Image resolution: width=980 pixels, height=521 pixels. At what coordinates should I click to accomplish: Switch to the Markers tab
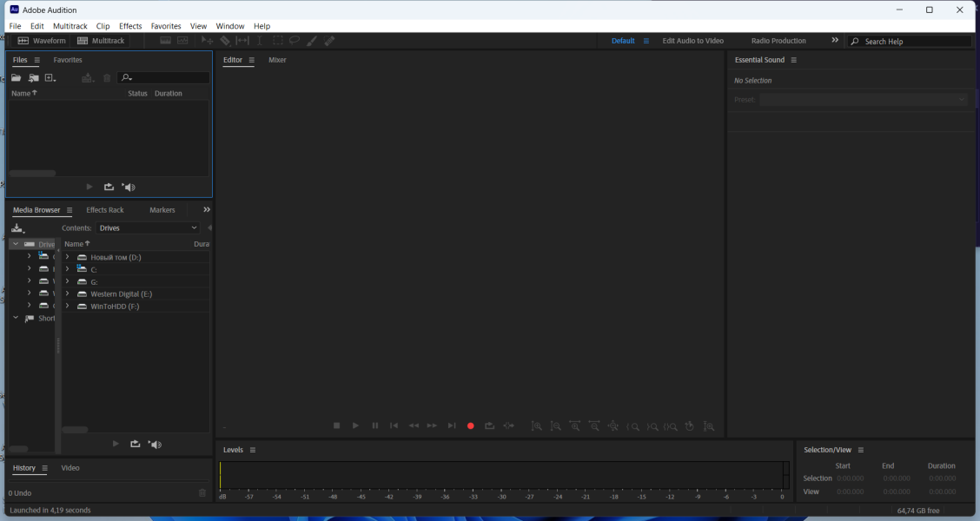162,210
